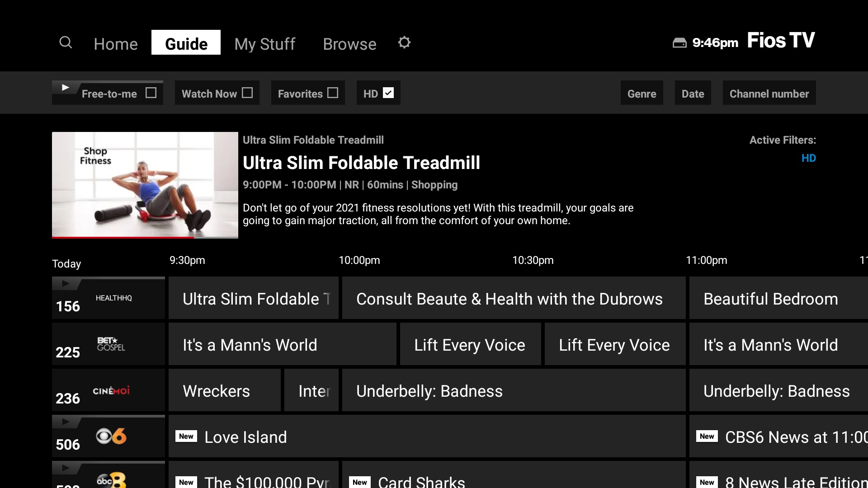Open the Genre filter dropdown
The image size is (868, 488).
coord(642,93)
